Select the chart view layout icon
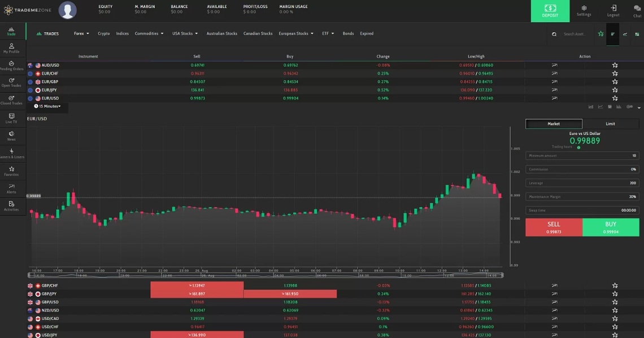 tap(625, 34)
